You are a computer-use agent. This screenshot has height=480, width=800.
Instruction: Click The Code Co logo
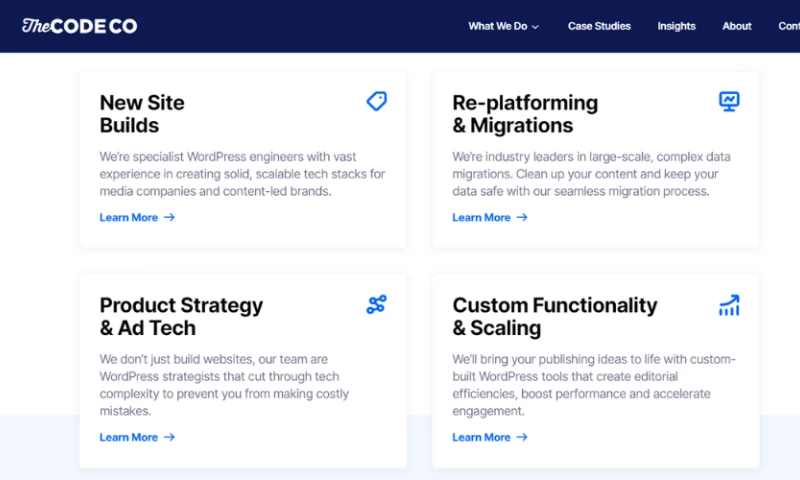(80, 26)
